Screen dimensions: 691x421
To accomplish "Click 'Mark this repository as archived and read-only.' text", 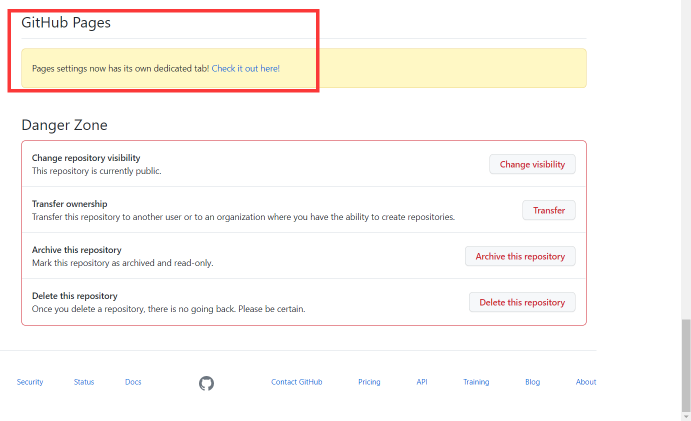I will point(123,263).
